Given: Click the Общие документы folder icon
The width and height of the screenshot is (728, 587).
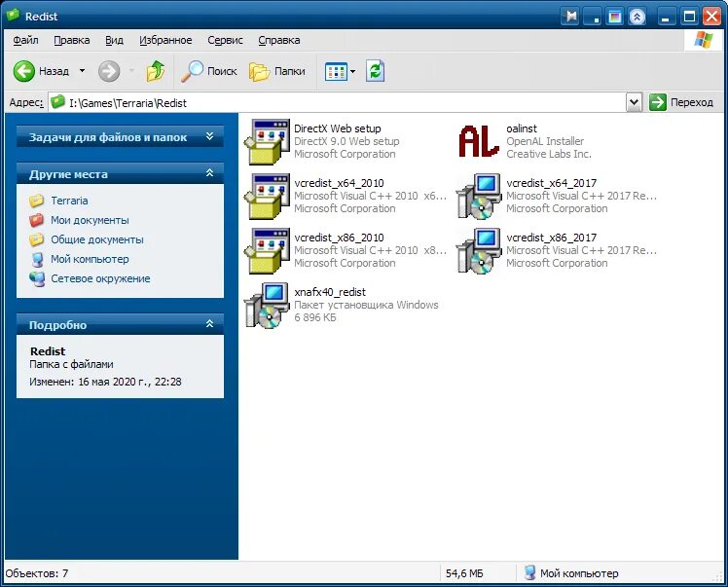Looking at the screenshot, I should coord(37,239).
